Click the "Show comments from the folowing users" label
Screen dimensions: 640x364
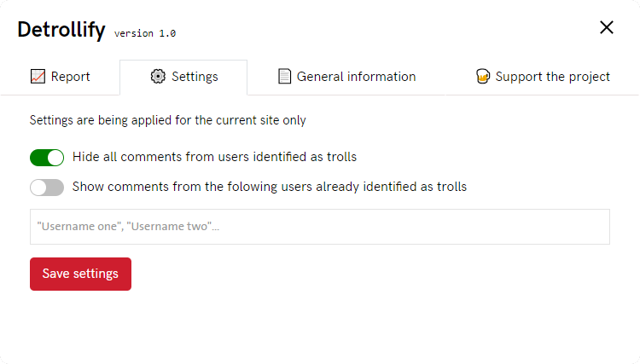(269, 187)
